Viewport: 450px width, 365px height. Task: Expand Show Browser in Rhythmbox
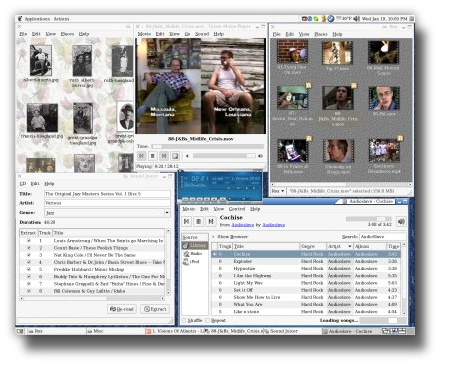point(230,237)
